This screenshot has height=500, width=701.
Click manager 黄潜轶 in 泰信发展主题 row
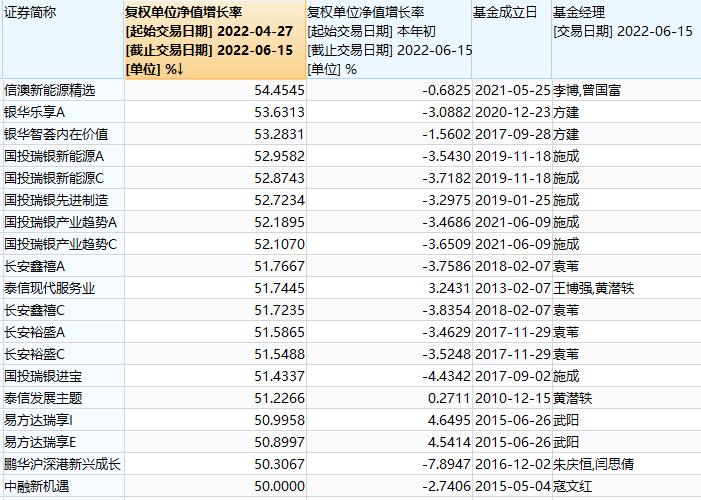tap(573, 398)
